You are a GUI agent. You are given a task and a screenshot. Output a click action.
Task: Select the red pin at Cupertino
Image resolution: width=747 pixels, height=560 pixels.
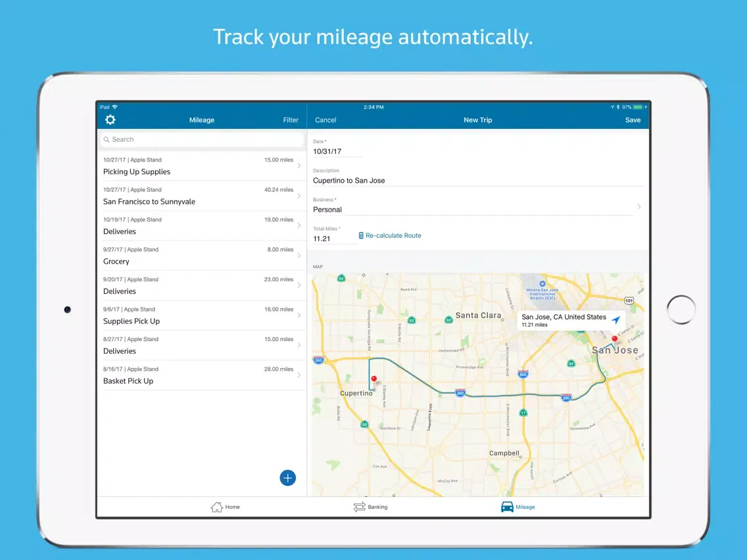click(373, 379)
